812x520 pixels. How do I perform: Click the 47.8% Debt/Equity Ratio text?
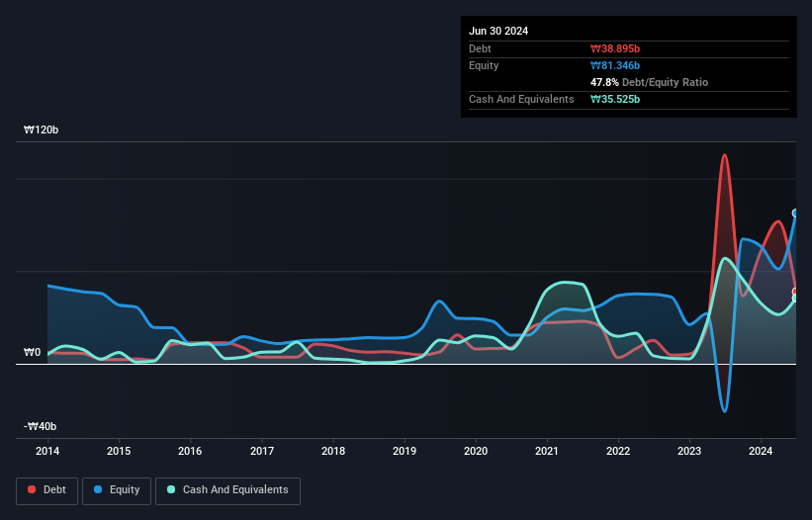pos(650,82)
